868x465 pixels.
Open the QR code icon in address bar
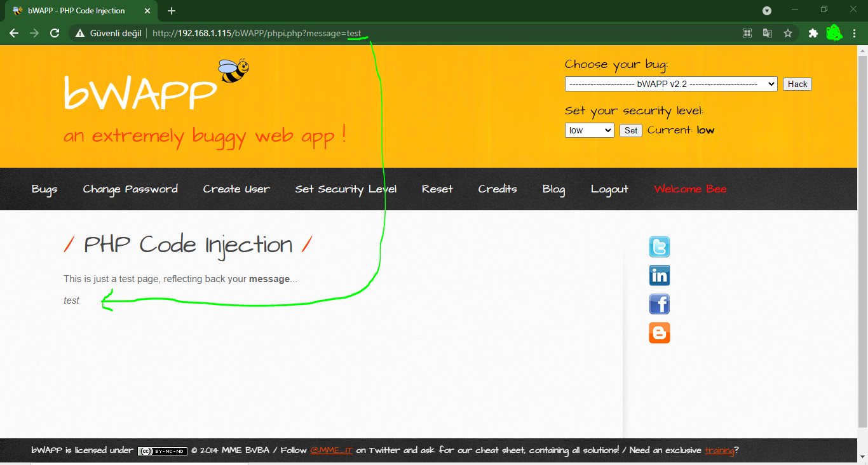747,33
